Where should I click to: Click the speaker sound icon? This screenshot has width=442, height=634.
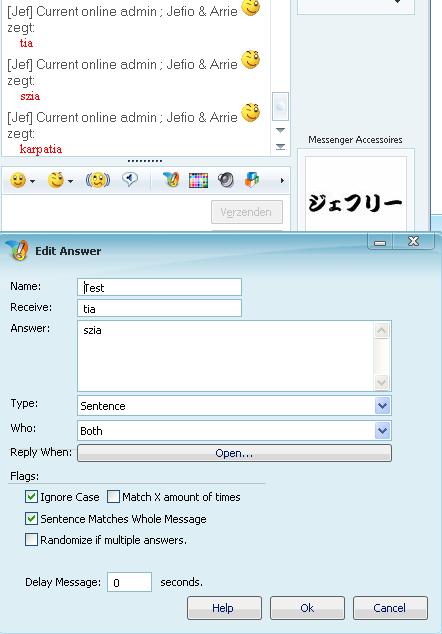[226, 180]
